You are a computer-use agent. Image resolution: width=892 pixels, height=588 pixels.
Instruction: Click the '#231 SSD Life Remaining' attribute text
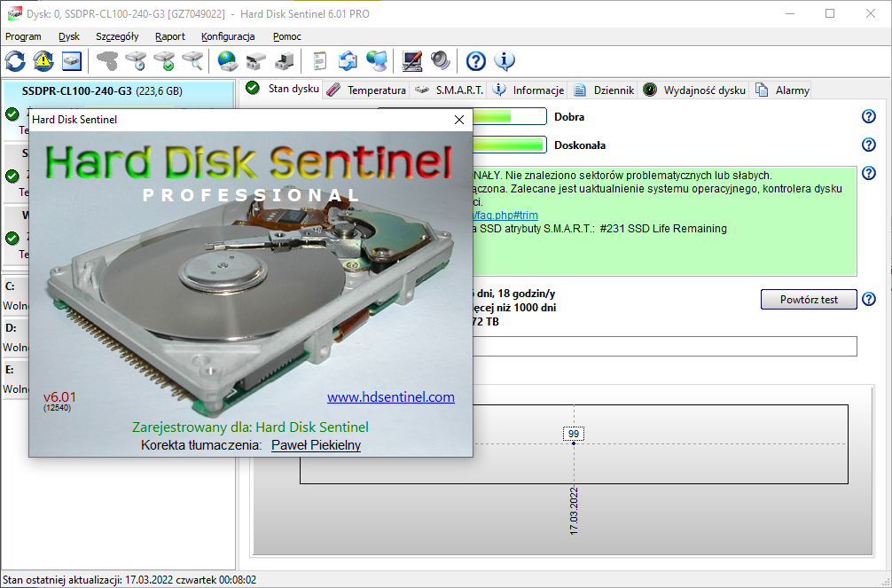click(663, 229)
